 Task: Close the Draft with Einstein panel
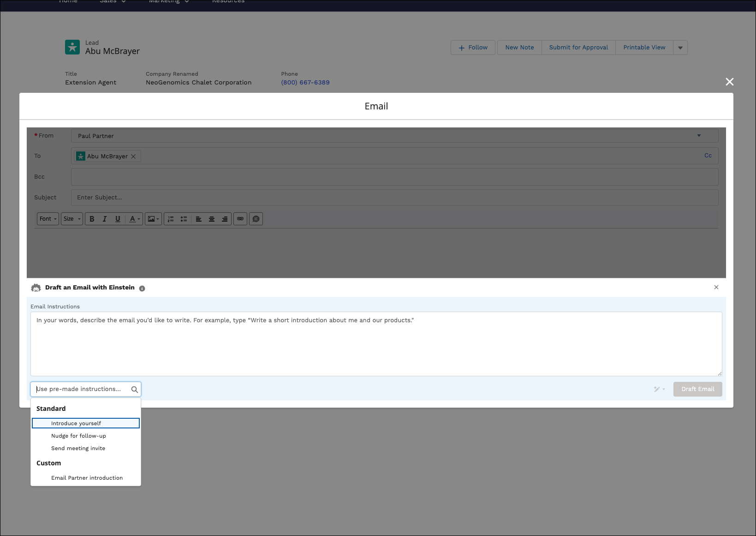tap(716, 287)
